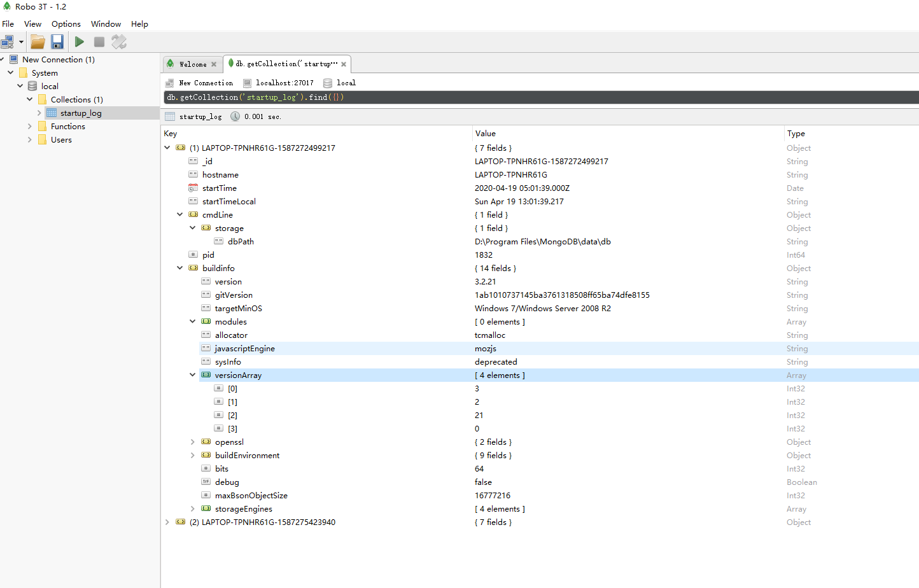Screen dimensions: 919x588
Task: Collapse the storage object row
Action: click(x=193, y=228)
